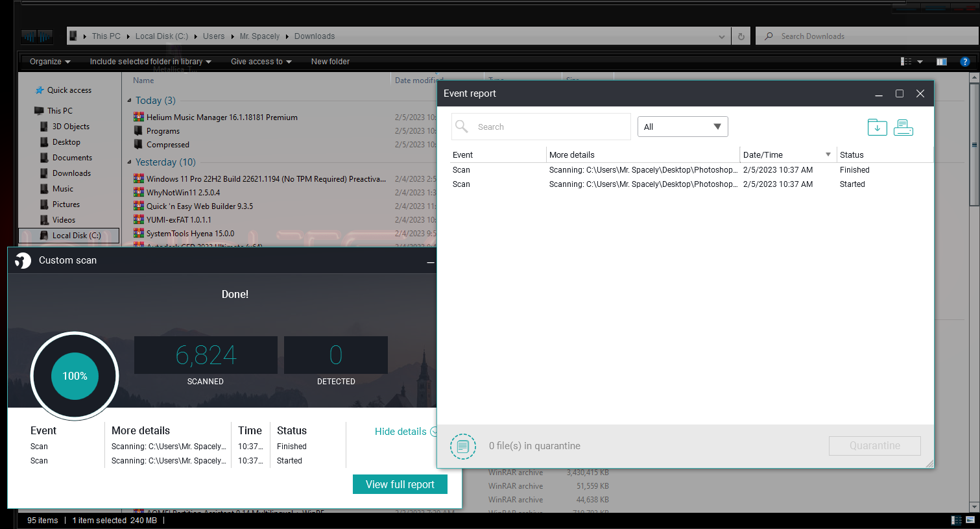Click the magnifier icon in Event report search
The height and width of the screenshot is (529, 980).
click(x=462, y=127)
